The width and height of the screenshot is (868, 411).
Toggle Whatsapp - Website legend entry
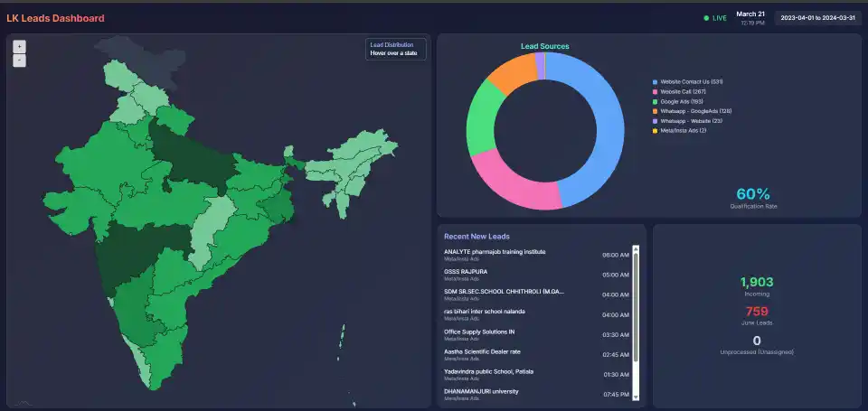click(687, 120)
